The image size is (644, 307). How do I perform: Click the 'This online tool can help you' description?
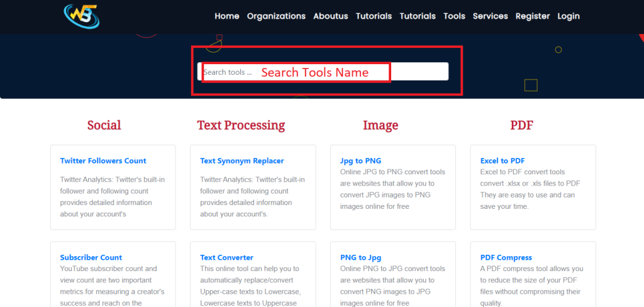pos(251,286)
